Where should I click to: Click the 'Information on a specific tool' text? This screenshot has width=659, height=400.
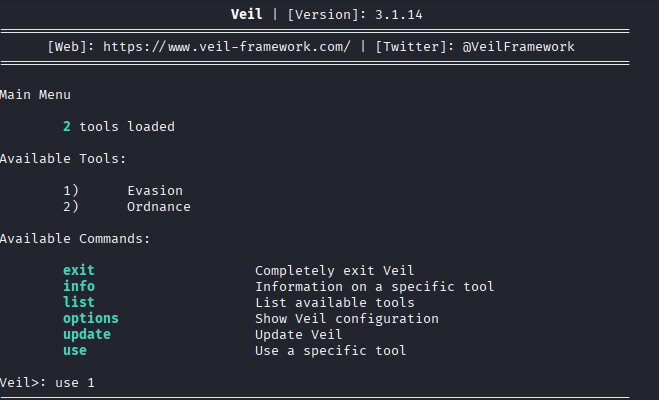click(374, 286)
